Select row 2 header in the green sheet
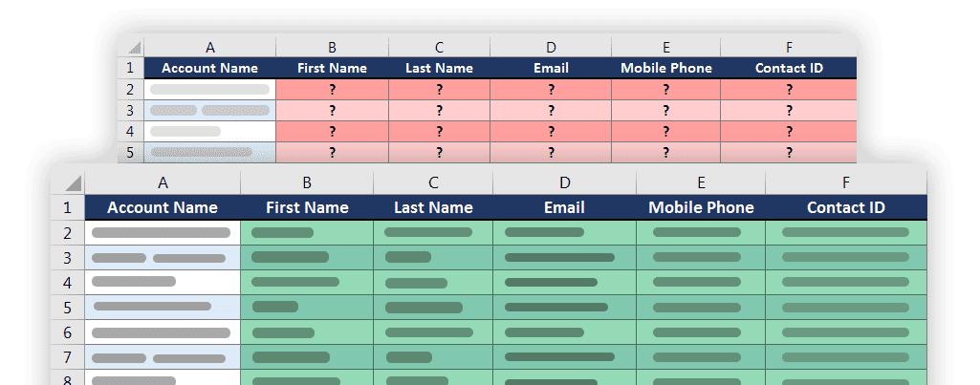 tap(68, 233)
